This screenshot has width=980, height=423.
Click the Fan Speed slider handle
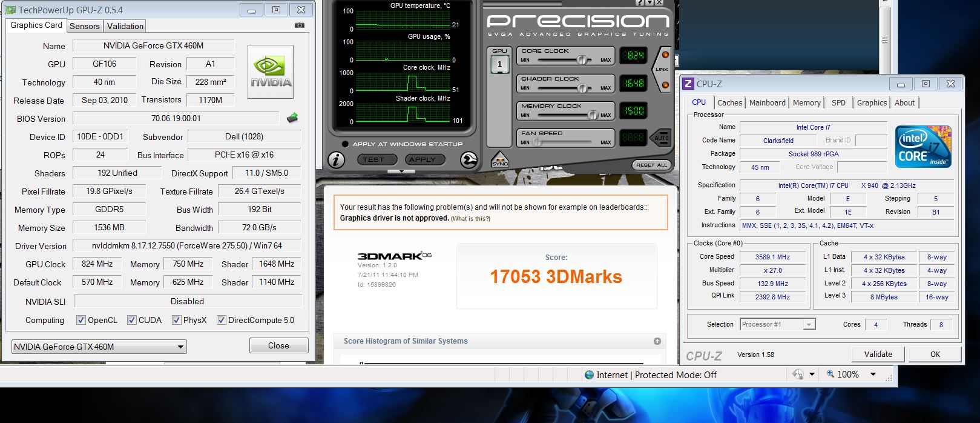tap(536, 142)
